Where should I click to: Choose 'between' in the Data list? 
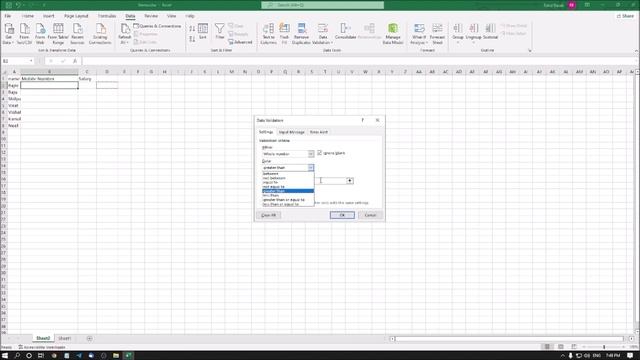click(x=288, y=173)
